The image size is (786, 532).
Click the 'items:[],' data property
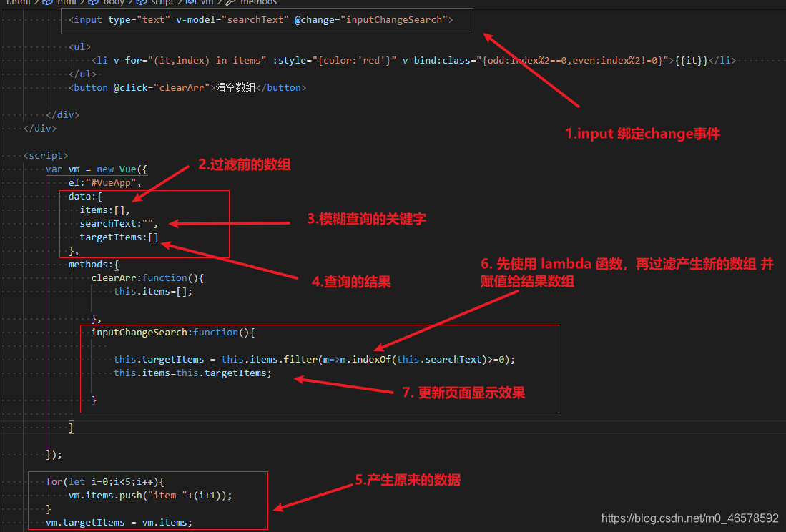pyautogui.click(x=104, y=210)
